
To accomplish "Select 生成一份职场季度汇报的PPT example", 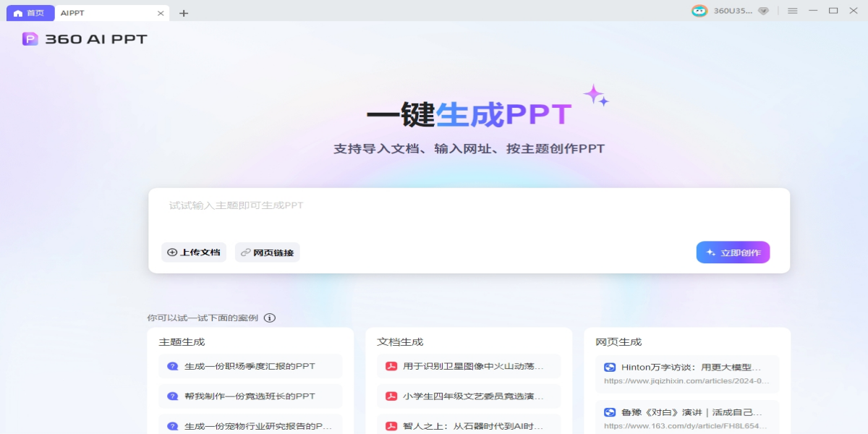I will [x=250, y=366].
